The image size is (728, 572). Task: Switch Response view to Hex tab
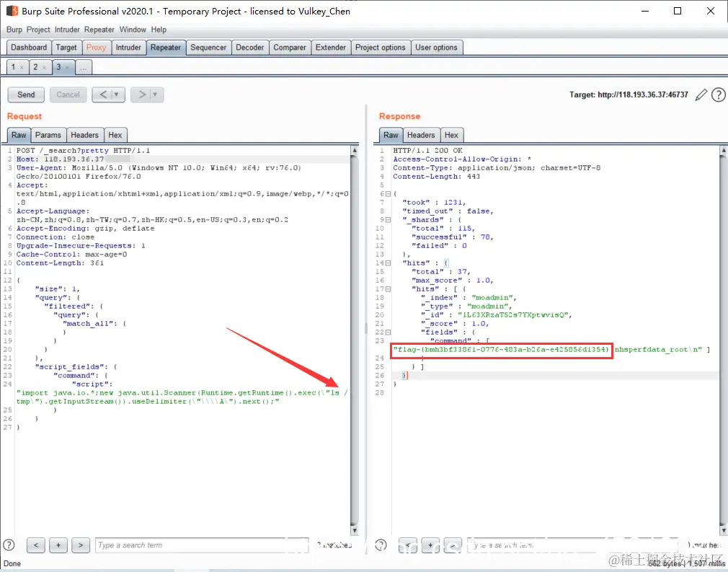[x=451, y=135]
